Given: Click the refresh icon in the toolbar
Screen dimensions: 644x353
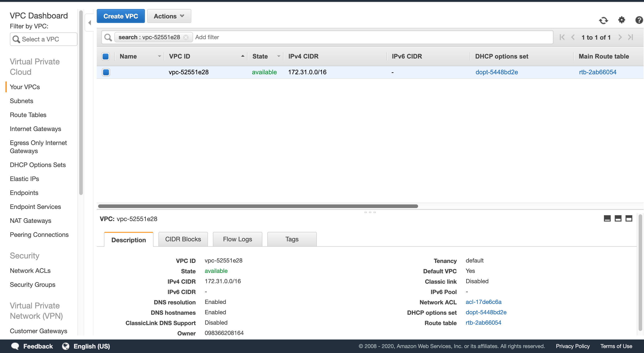Looking at the screenshot, I should 603,20.
